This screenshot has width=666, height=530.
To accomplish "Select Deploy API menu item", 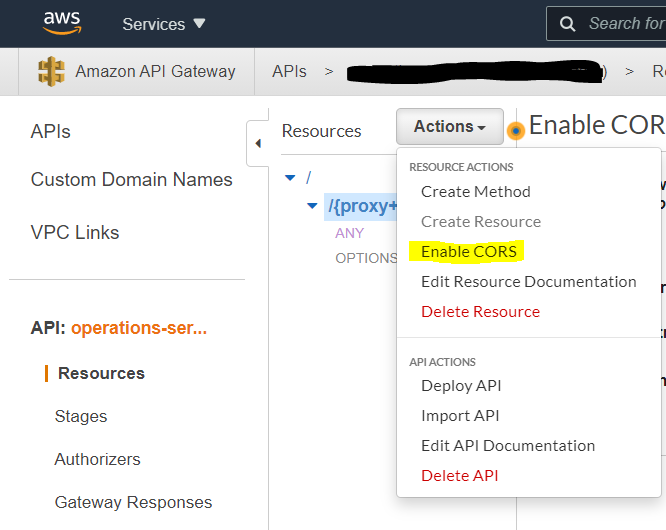I will [x=461, y=386].
